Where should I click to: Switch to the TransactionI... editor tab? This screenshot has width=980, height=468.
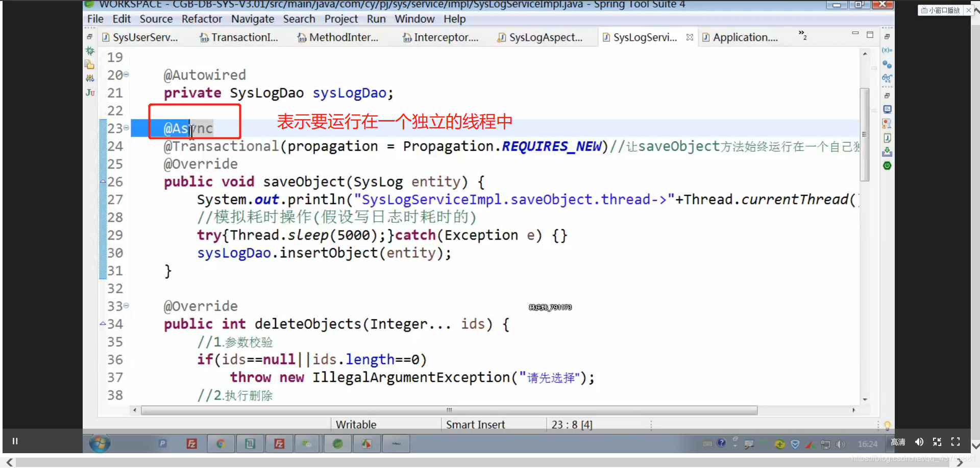tap(239, 37)
